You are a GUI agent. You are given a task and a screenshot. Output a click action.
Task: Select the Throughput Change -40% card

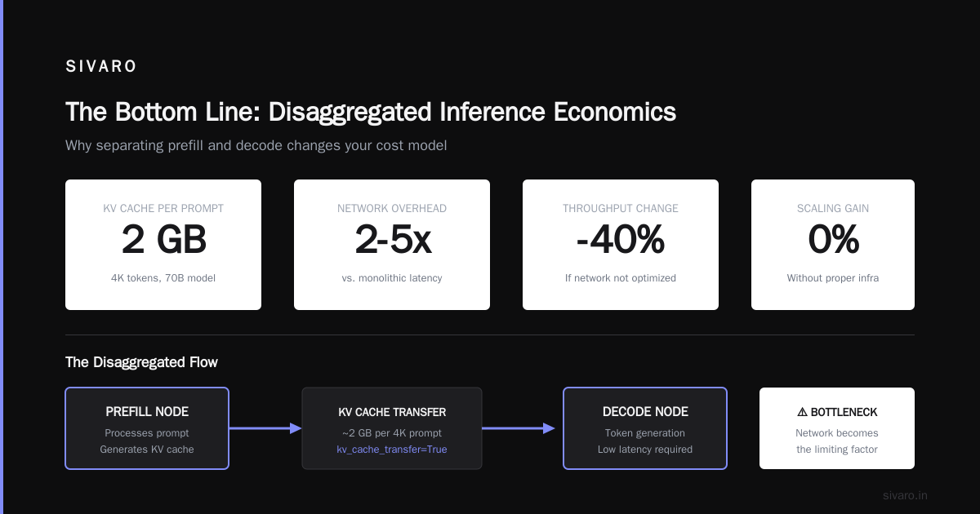pyautogui.click(x=621, y=245)
